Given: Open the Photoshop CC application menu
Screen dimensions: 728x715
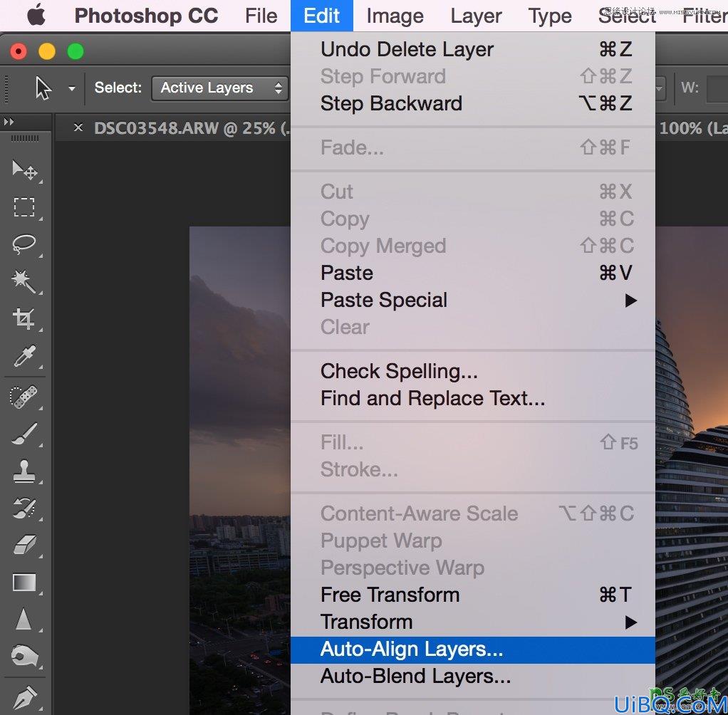Looking at the screenshot, I should tap(146, 16).
